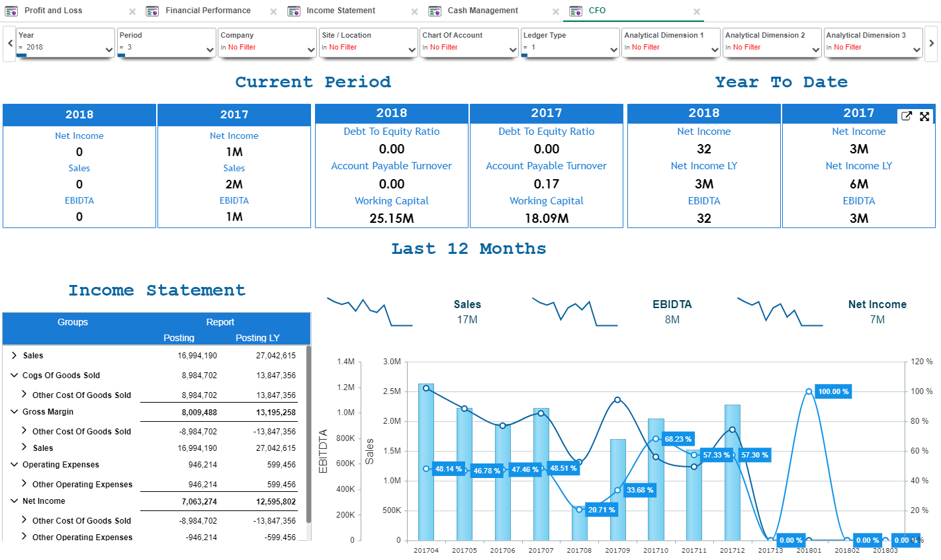Image resolution: width=941 pixels, height=560 pixels.
Task: Expand Other Operating Expenses under Operating Expenses
Action: 24,483
